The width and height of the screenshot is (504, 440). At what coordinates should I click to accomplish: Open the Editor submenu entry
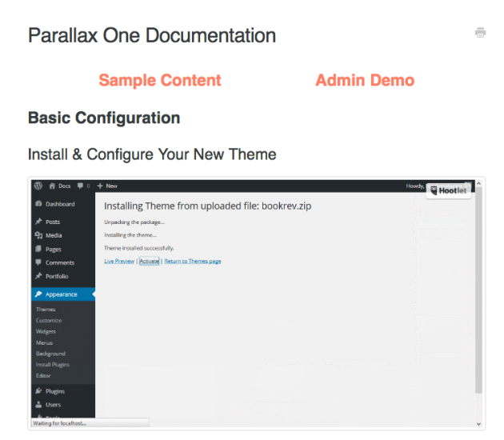[43, 375]
